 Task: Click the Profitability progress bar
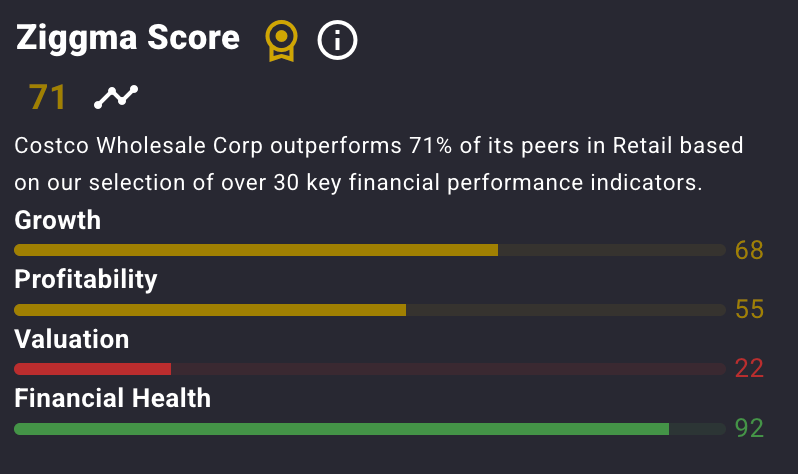coord(370,310)
